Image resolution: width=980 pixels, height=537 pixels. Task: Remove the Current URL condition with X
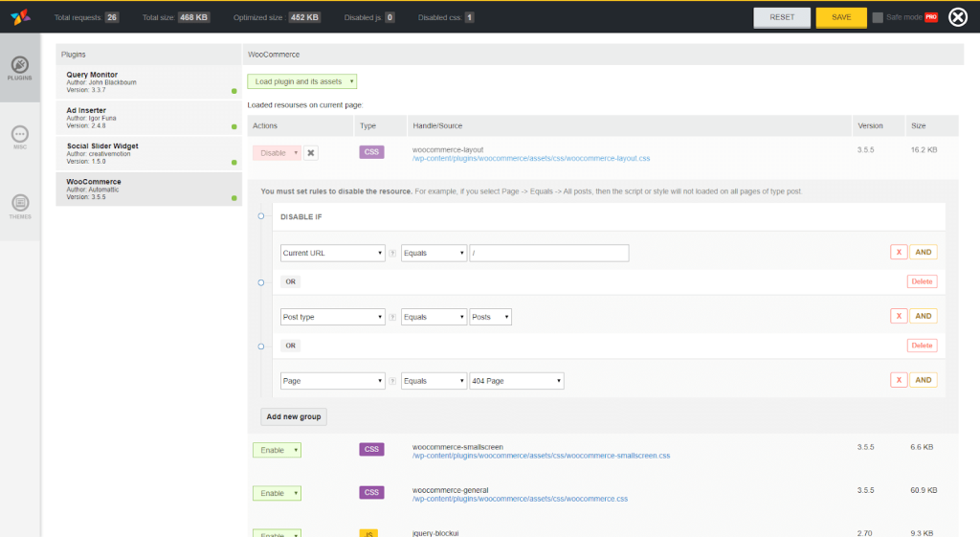(x=899, y=252)
